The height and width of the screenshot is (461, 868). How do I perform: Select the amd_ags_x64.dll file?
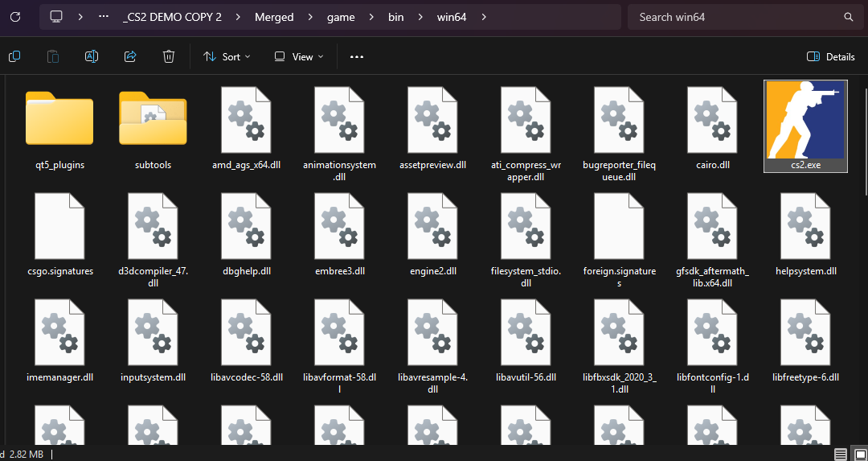(x=247, y=130)
